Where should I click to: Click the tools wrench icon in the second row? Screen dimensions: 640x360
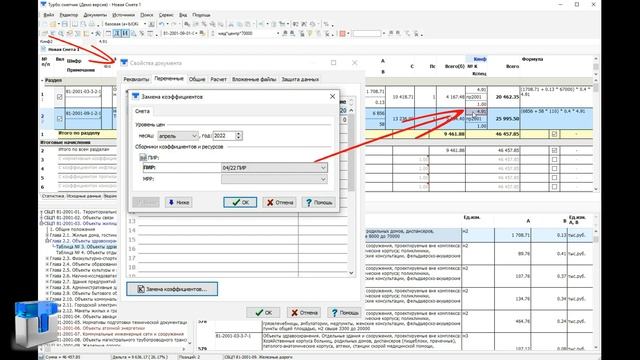click(x=98, y=33)
